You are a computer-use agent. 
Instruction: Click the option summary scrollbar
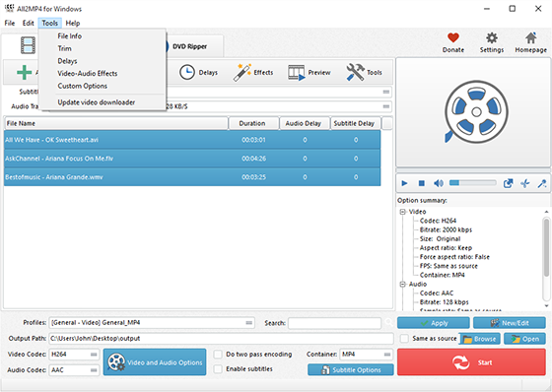546,247
